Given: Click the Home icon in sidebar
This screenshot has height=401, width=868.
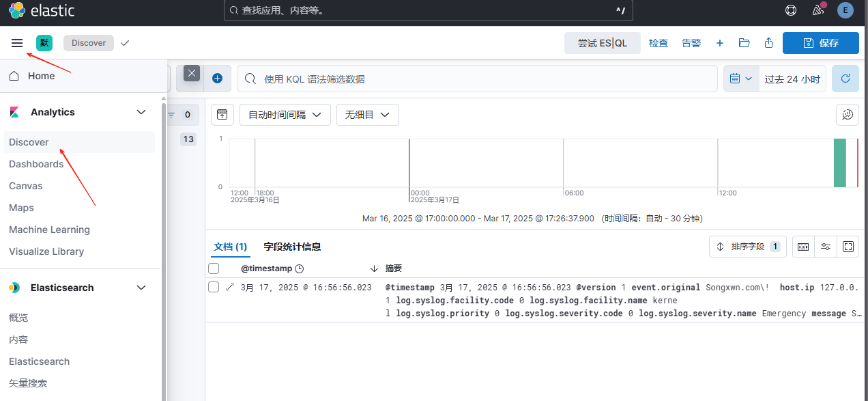Looking at the screenshot, I should pos(14,76).
